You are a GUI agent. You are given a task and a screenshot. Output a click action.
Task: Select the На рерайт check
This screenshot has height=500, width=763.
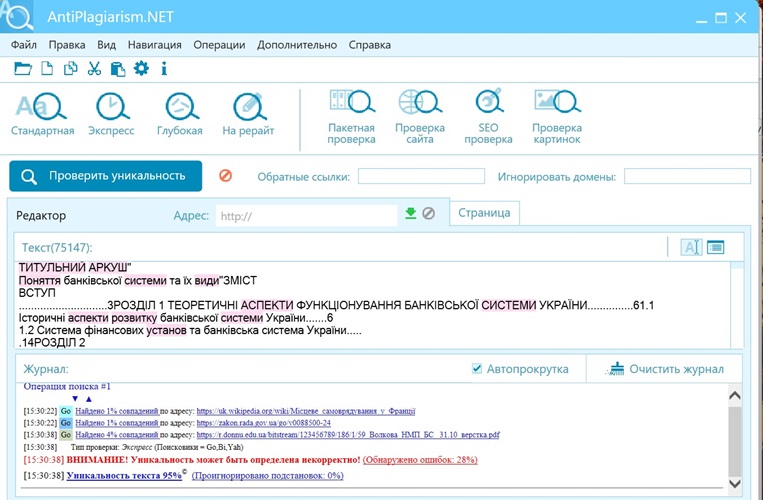click(248, 114)
